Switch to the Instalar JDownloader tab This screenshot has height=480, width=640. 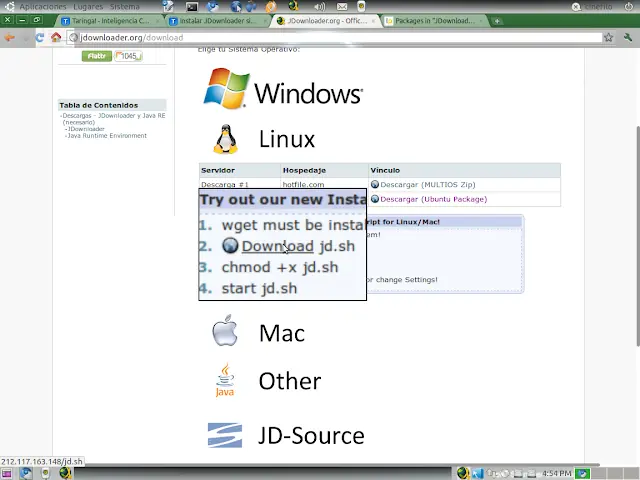[x=217, y=21]
